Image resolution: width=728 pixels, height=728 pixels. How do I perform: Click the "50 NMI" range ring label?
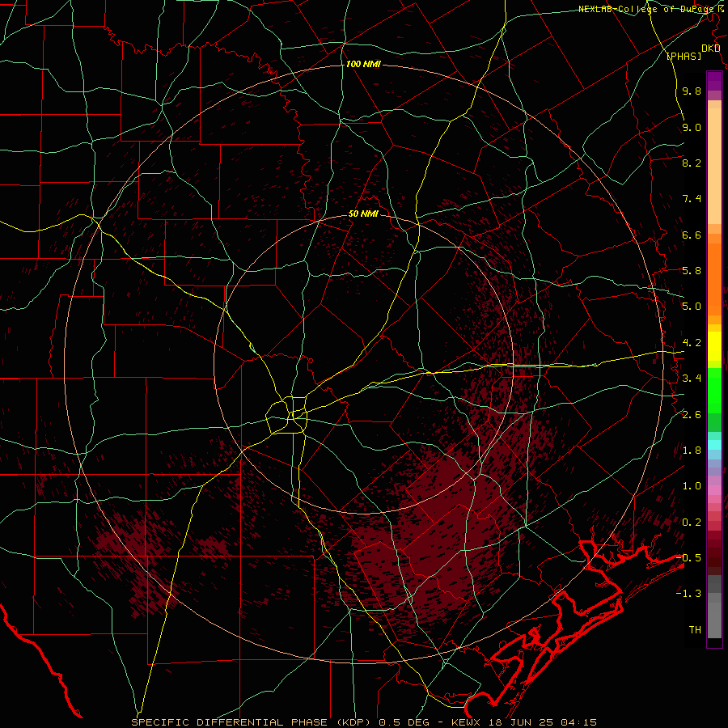(x=363, y=214)
